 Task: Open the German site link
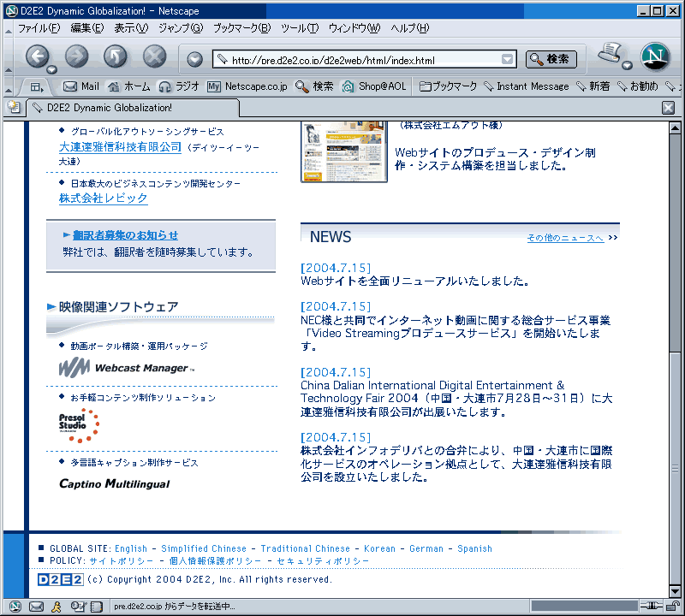pos(426,548)
